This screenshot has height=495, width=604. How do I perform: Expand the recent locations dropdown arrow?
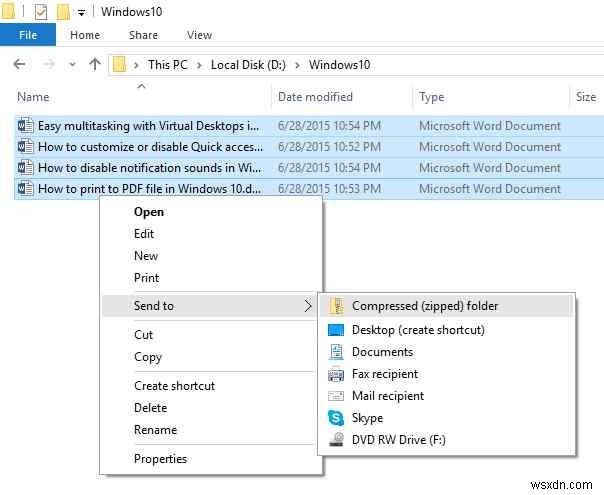coord(72,65)
